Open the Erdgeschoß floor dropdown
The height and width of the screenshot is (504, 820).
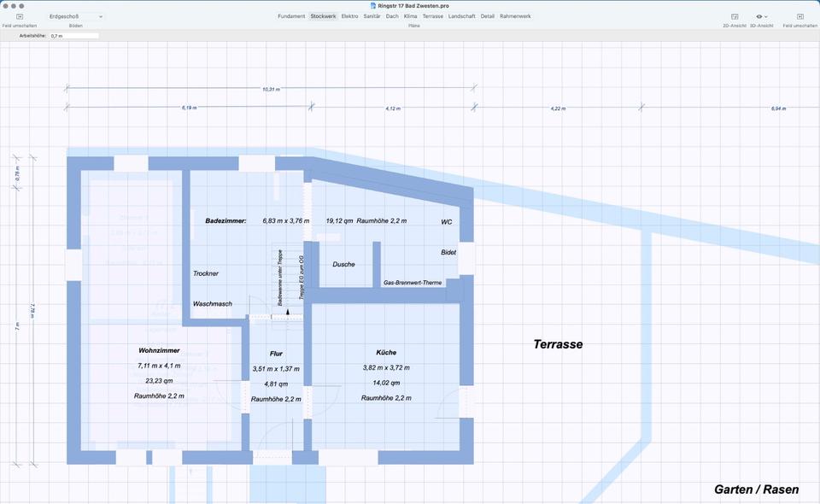click(75, 16)
